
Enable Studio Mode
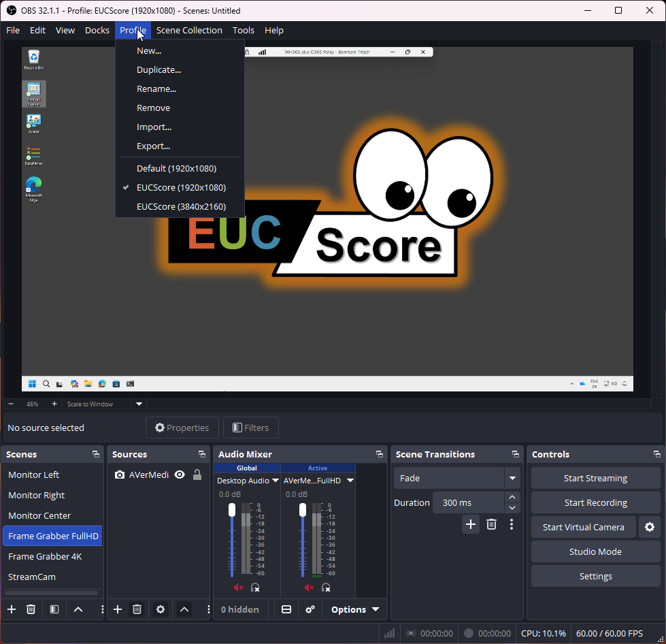[595, 551]
